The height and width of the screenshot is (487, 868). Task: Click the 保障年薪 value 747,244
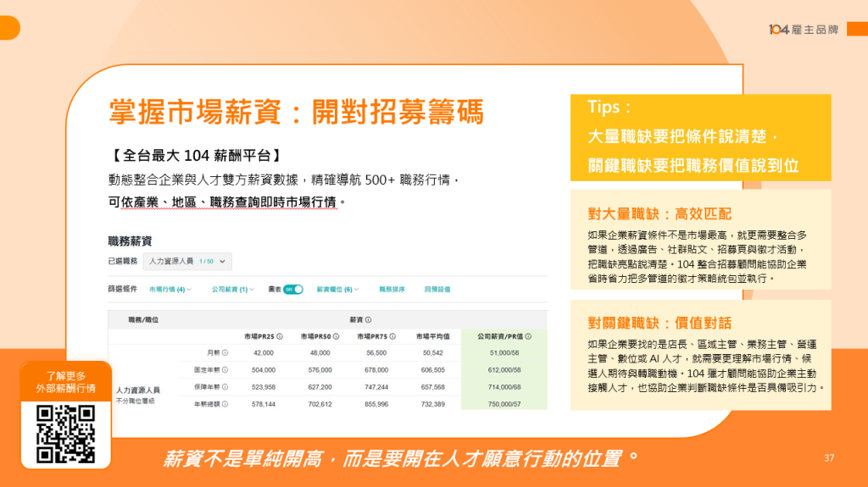(376, 387)
